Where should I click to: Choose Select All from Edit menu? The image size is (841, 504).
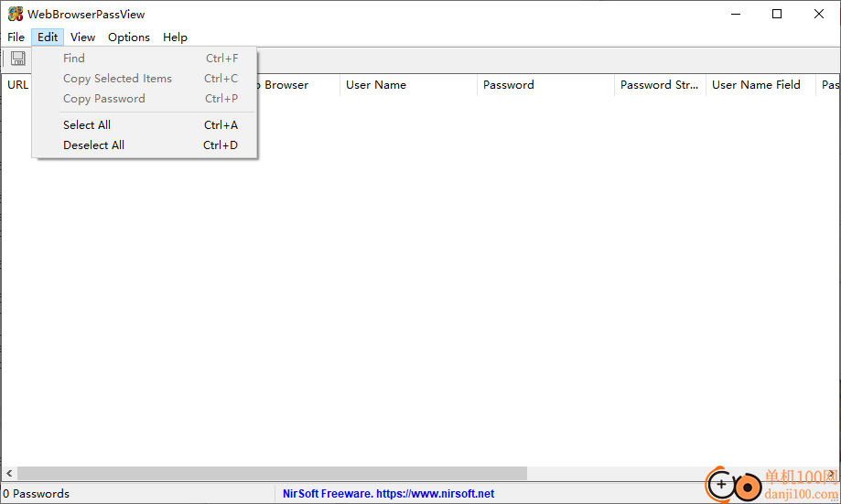(x=145, y=125)
